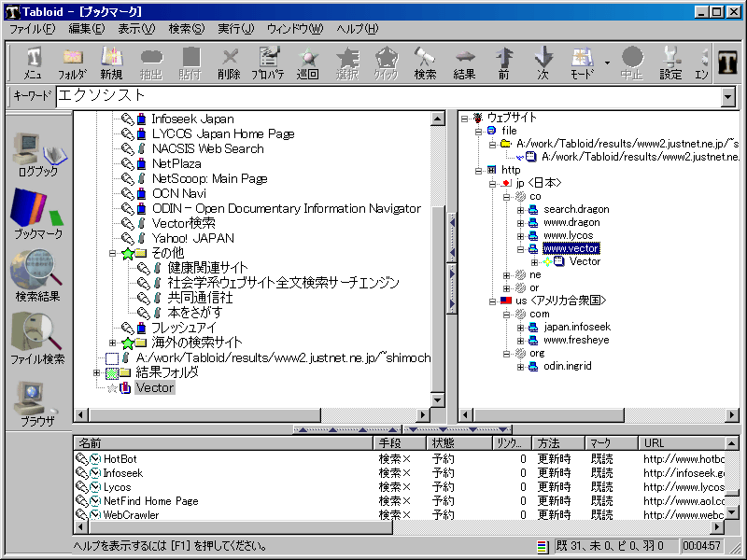Open the ファイル(F) menu
Screen dimensions: 747x560
(x=33, y=29)
